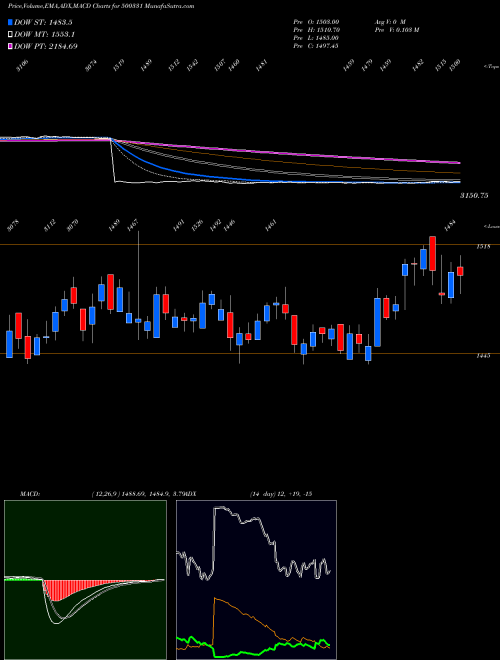Click the 3078 low value label
Image resolution: width=500 pixels, height=660 pixels.
pos(13,226)
